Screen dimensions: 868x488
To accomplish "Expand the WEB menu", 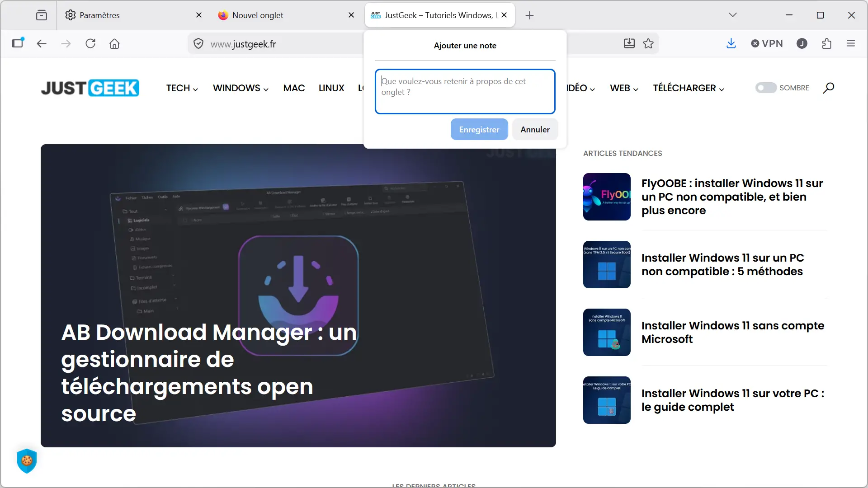I will (x=624, y=88).
